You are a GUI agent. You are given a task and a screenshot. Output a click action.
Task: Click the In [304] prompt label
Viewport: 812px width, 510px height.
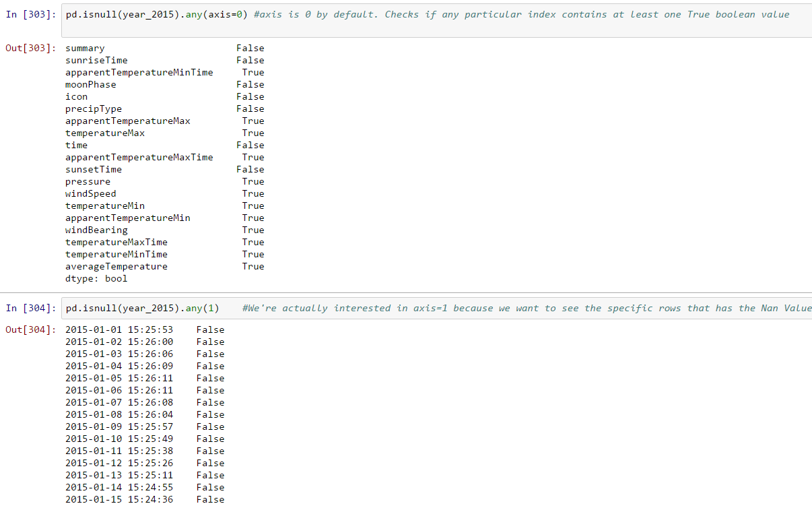[31, 309]
